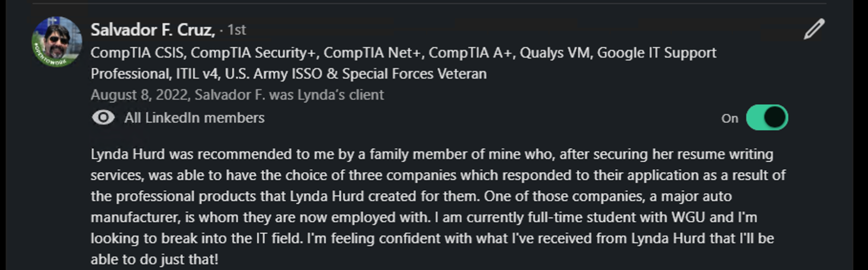Viewport: 868px width, 270px height.
Task: Click the pencil edit icon
Action: coord(814,29)
